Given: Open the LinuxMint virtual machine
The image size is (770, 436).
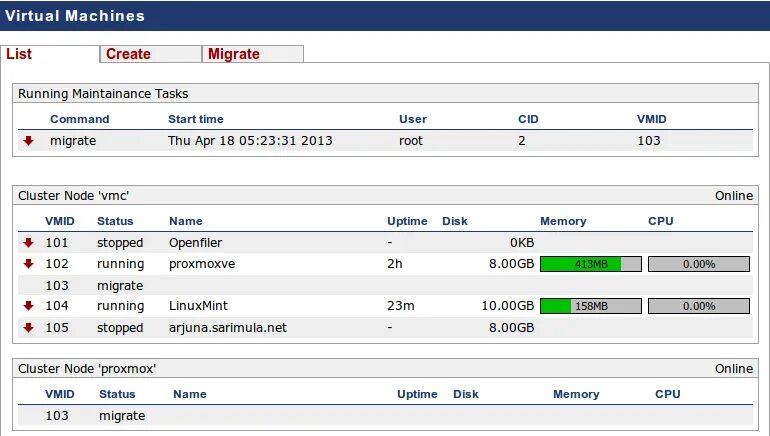Looking at the screenshot, I should (x=197, y=306).
